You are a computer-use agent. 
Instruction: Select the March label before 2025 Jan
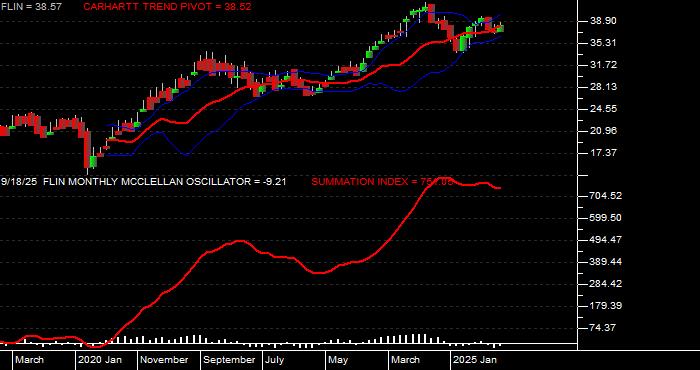(x=405, y=360)
